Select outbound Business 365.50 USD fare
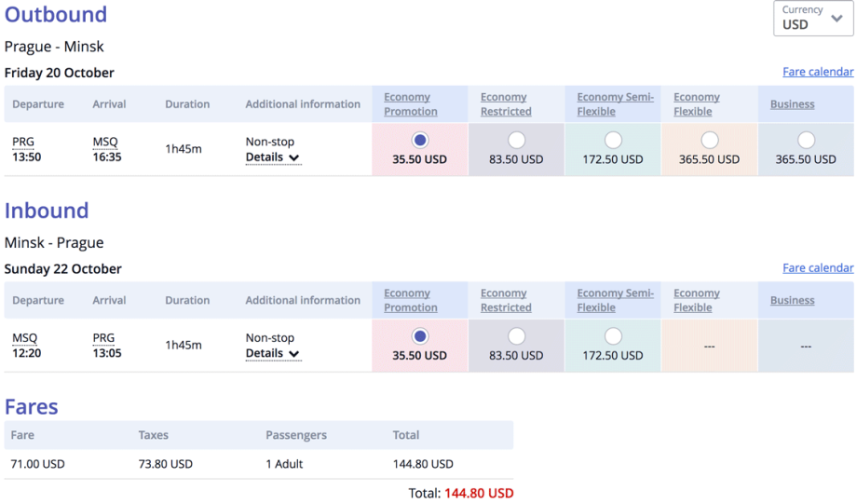 tap(806, 140)
